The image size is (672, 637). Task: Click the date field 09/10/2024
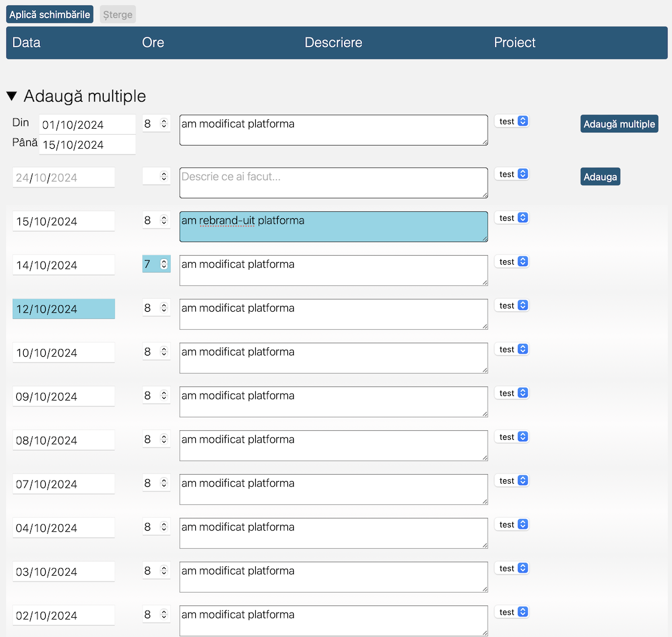pos(64,397)
